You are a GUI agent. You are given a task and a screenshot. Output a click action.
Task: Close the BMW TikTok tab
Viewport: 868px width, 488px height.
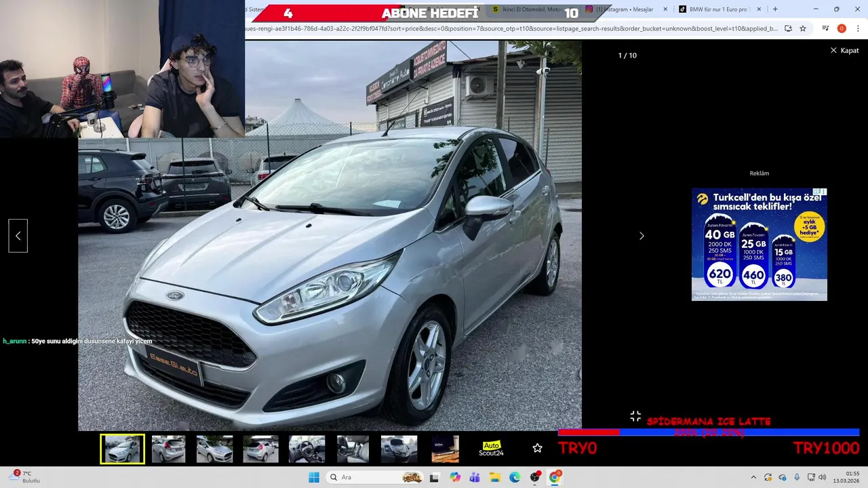click(x=759, y=9)
